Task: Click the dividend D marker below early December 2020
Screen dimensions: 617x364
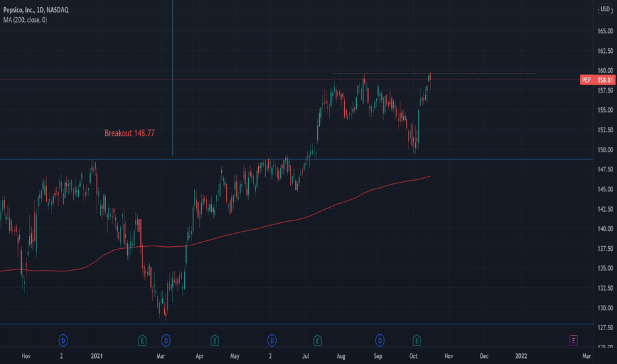Action: coord(63,340)
